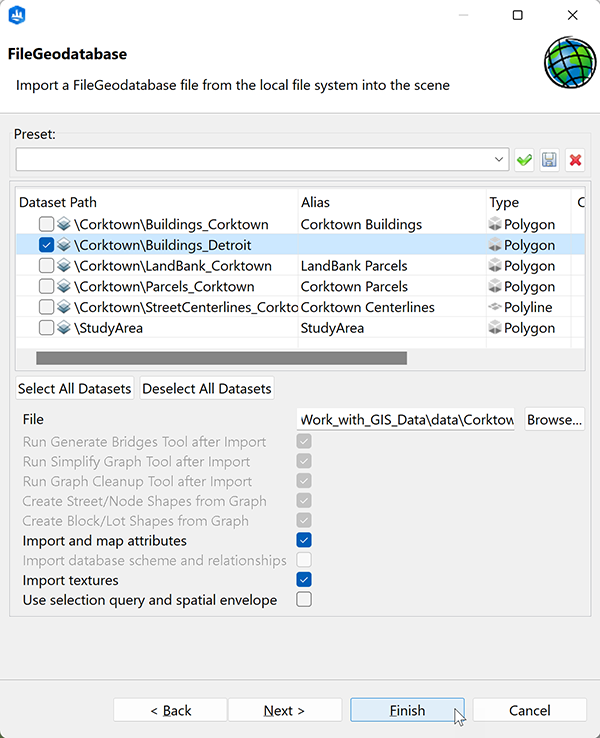Screen dimensions: 600x738
Task: Click the red X delete preset icon
Action: (575, 160)
